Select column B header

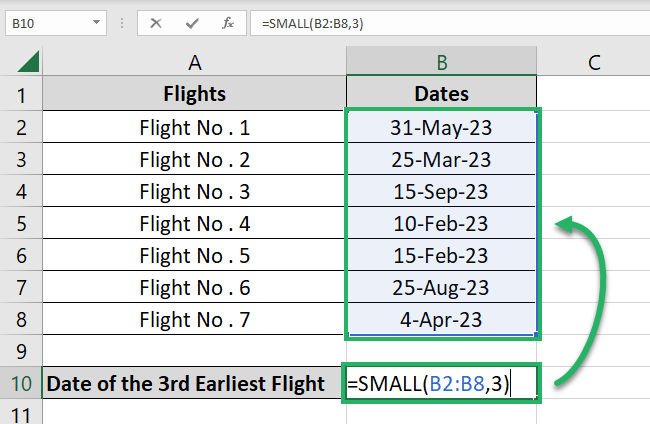point(443,62)
